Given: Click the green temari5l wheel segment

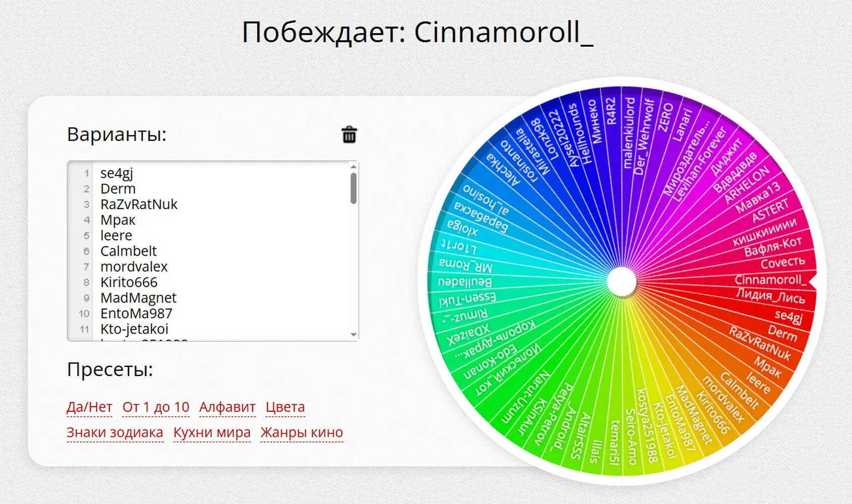Looking at the screenshot, I should 614,443.
